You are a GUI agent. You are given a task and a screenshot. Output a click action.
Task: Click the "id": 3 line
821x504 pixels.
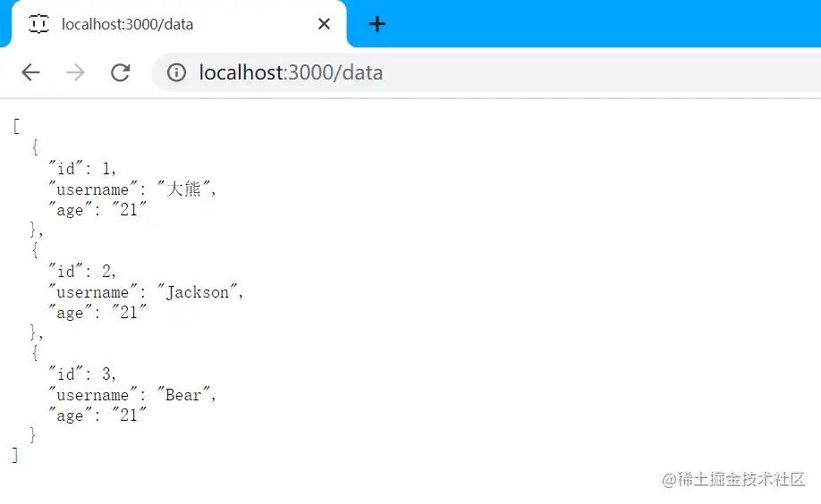point(82,374)
